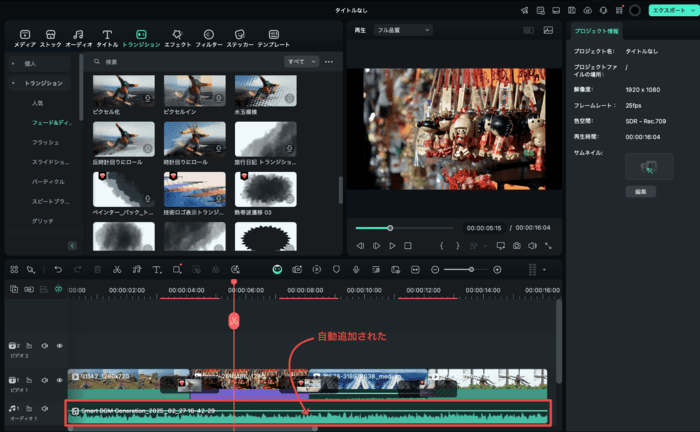
Task: Open the エフェクト (Effects) panel icon
Action: 176,38
